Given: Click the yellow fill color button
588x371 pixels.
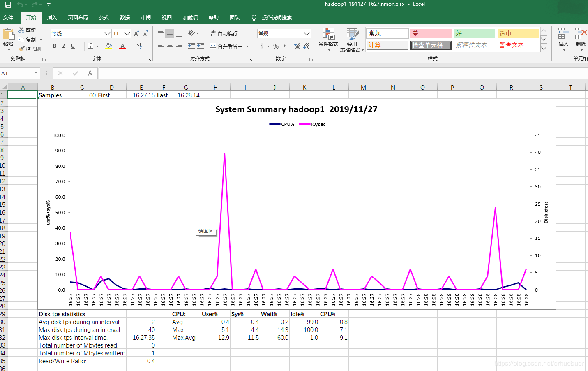Looking at the screenshot, I should (108, 46).
